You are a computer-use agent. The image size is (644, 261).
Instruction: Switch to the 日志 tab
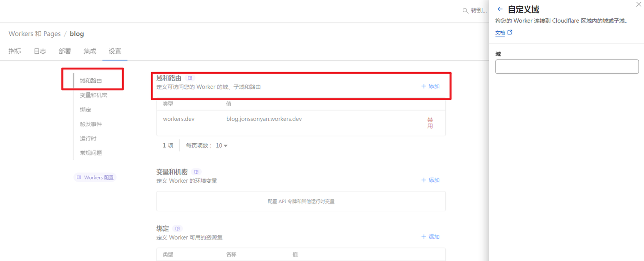pyautogui.click(x=40, y=51)
